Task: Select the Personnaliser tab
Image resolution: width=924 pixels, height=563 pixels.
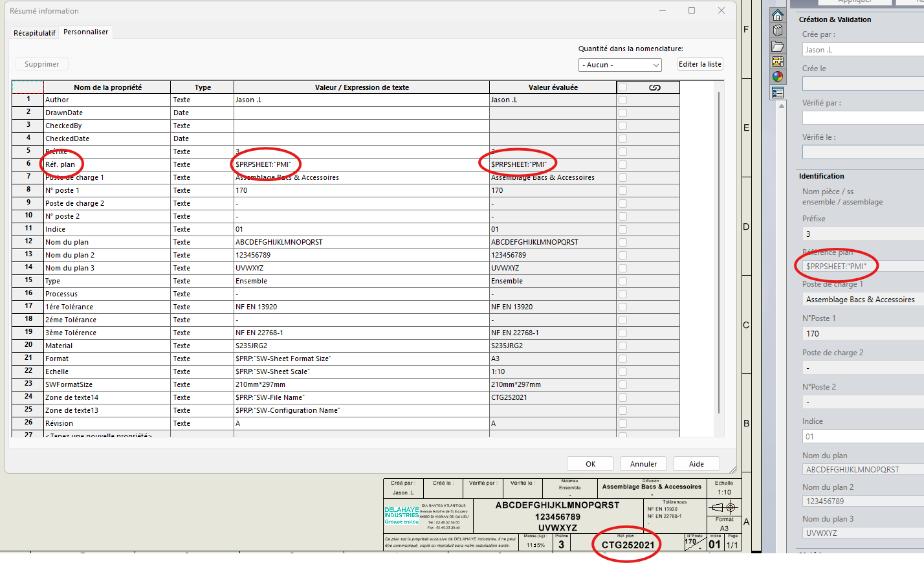Action: tap(86, 32)
